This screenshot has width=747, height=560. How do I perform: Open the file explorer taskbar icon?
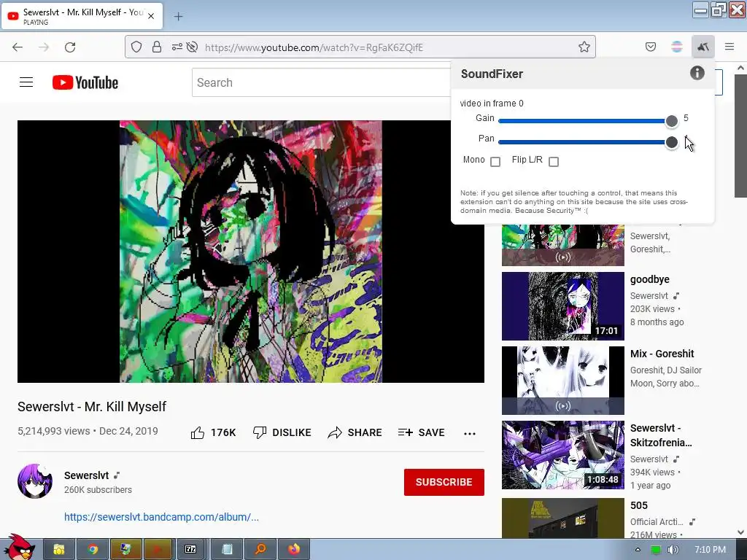click(x=59, y=550)
